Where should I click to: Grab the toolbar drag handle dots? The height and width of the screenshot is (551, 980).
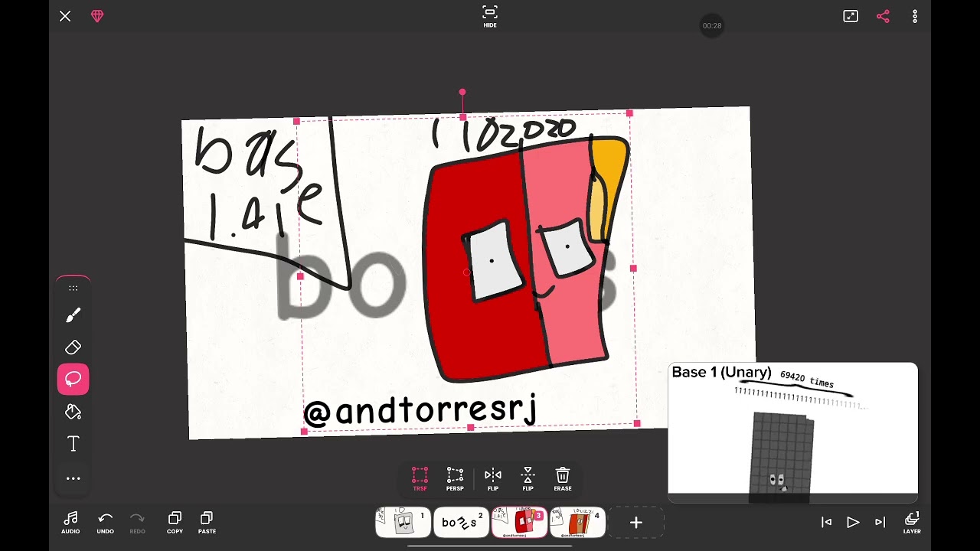click(73, 288)
